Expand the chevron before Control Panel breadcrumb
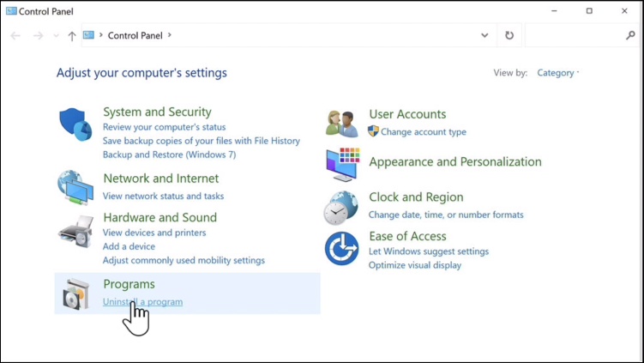This screenshot has height=363, width=644. tap(100, 35)
